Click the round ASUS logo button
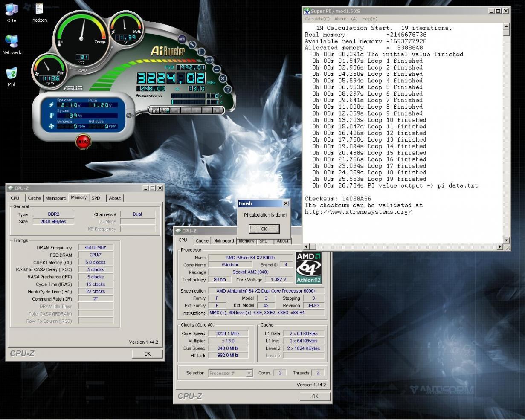 click(209, 60)
